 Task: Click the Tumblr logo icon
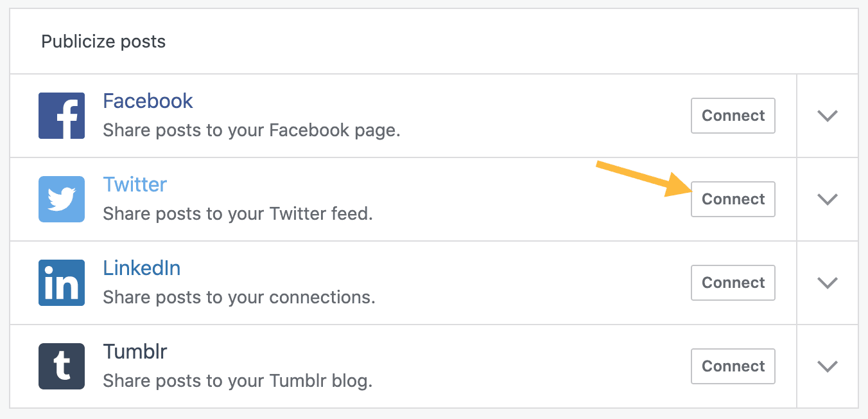[62, 366]
